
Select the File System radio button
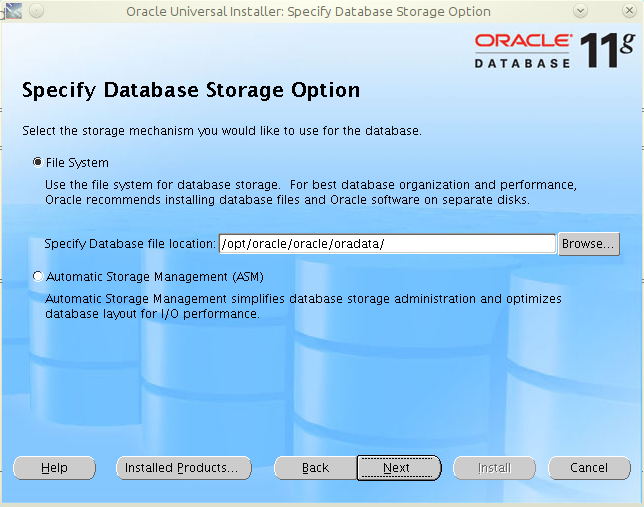(38, 162)
